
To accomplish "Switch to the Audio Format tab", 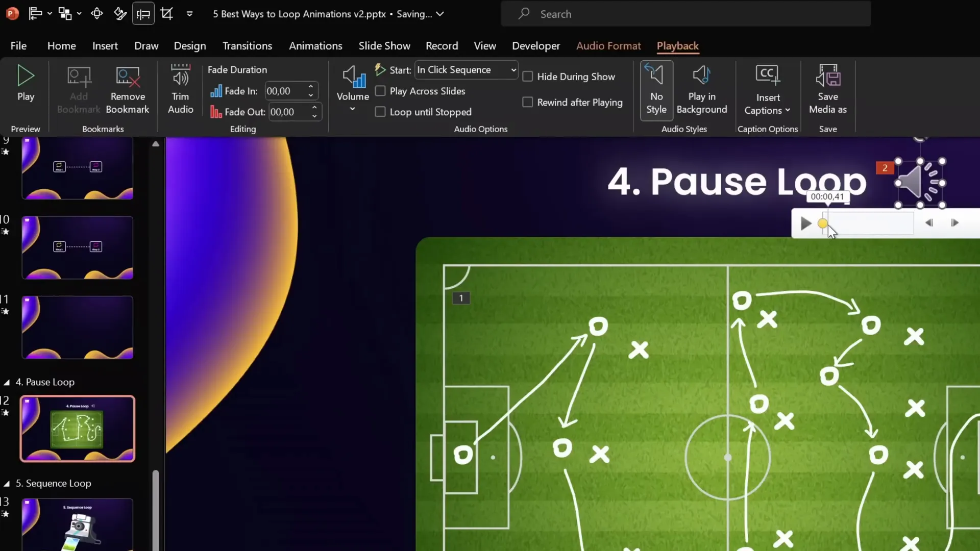I will (x=608, y=46).
